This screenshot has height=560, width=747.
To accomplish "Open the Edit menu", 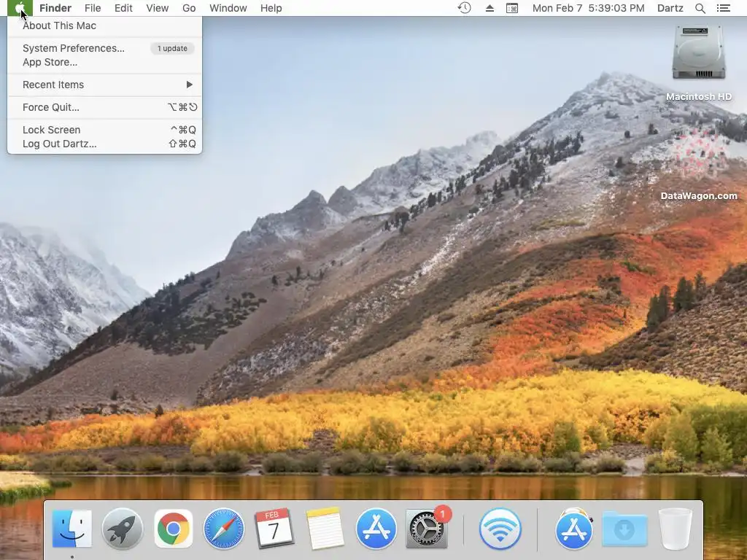I will [123, 8].
